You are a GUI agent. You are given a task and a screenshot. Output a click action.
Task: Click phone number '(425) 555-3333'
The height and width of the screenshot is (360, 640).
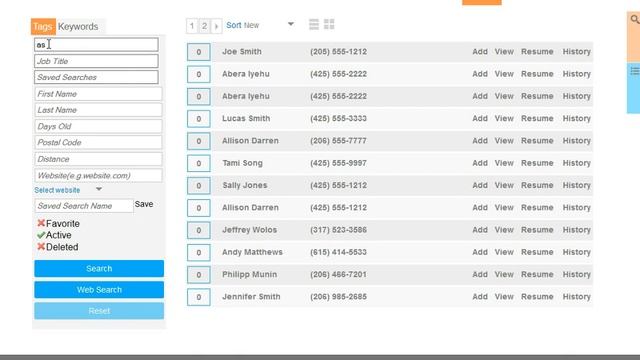[x=338, y=119]
